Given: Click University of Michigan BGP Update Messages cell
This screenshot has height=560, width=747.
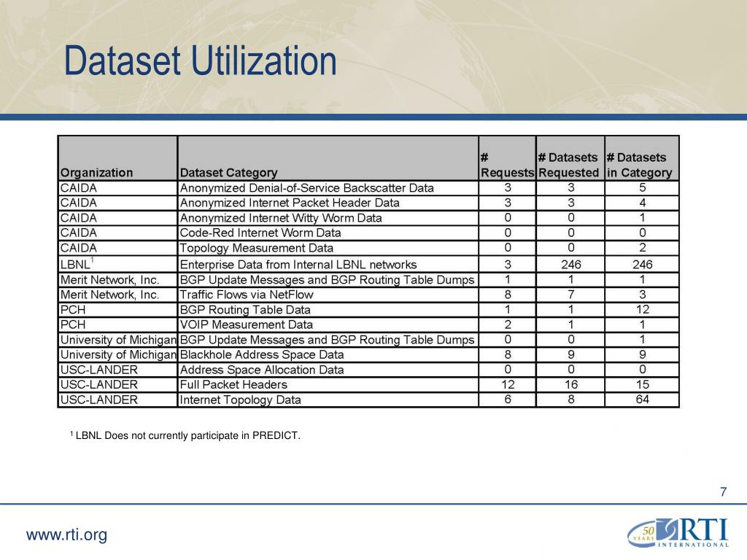Looking at the screenshot, I should [328, 340].
